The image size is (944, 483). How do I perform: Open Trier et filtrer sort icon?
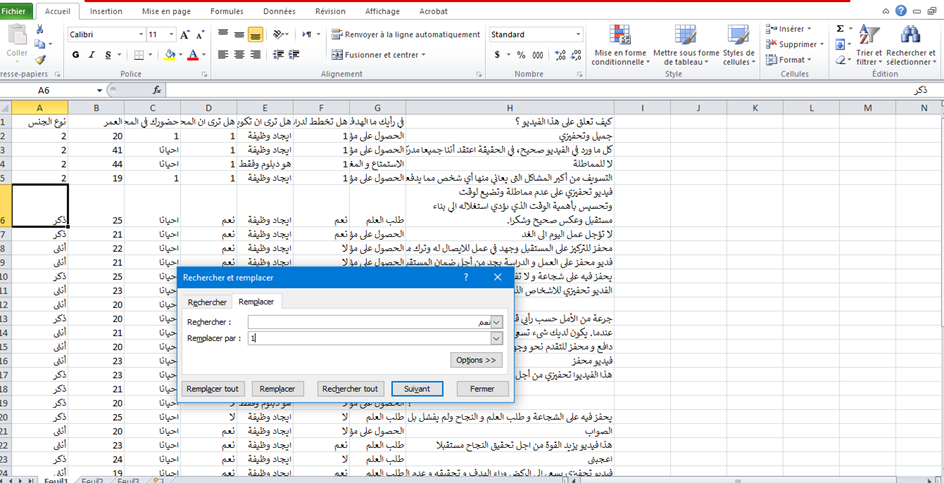click(x=868, y=37)
